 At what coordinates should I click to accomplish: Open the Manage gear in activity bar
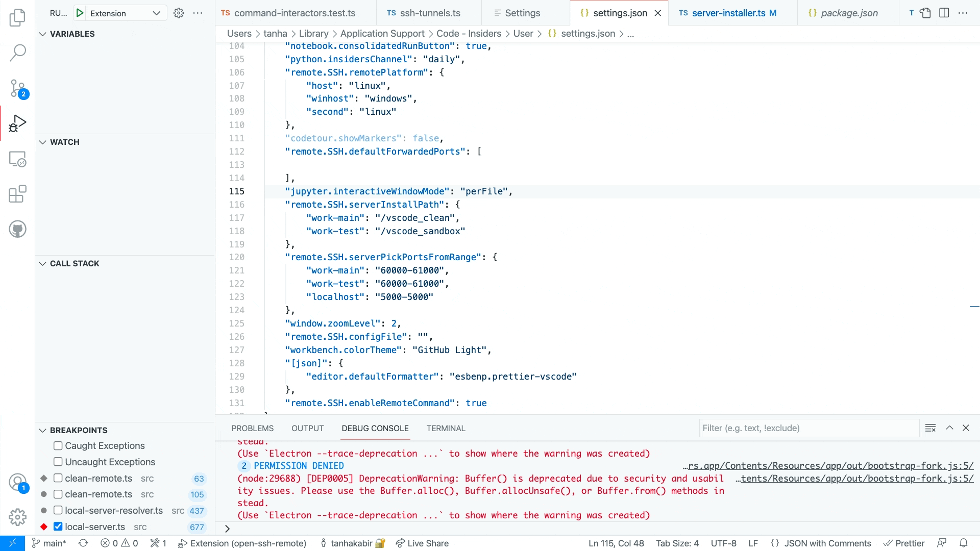17,517
